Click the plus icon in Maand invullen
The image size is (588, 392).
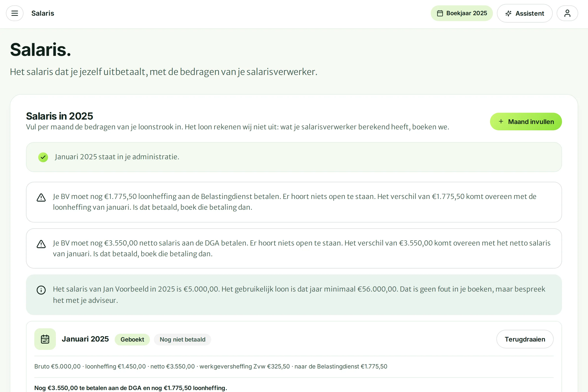(501, 122)
